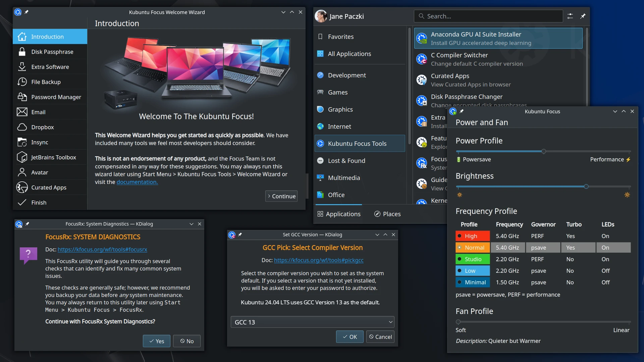The width and height of the screenshot is (644, 362).
Task: Click Continue in the Welcome Wizard
Action: tap(281, 196)
